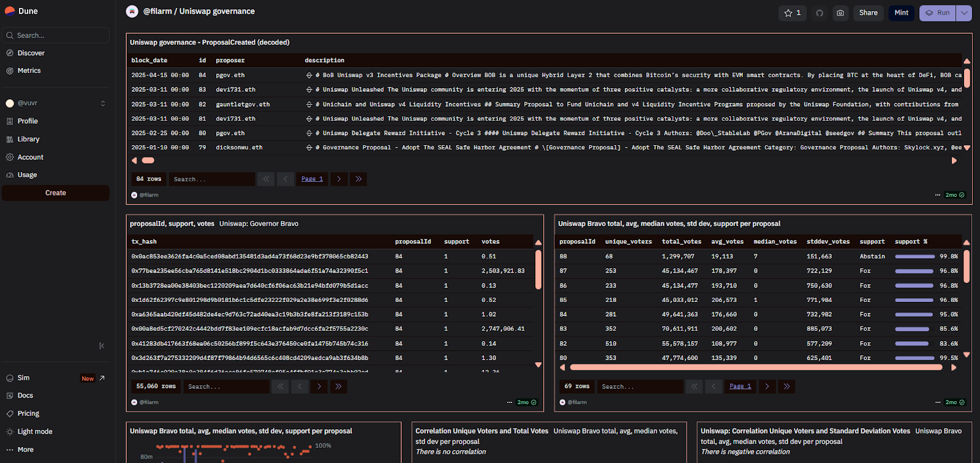
Task: Open Sim in the sidebar
Action: [x=23, y=378]
